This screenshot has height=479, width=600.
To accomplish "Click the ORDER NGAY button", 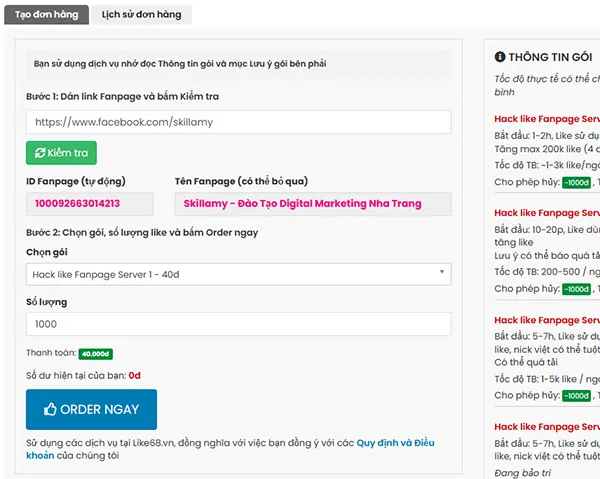I will (91, 409).
